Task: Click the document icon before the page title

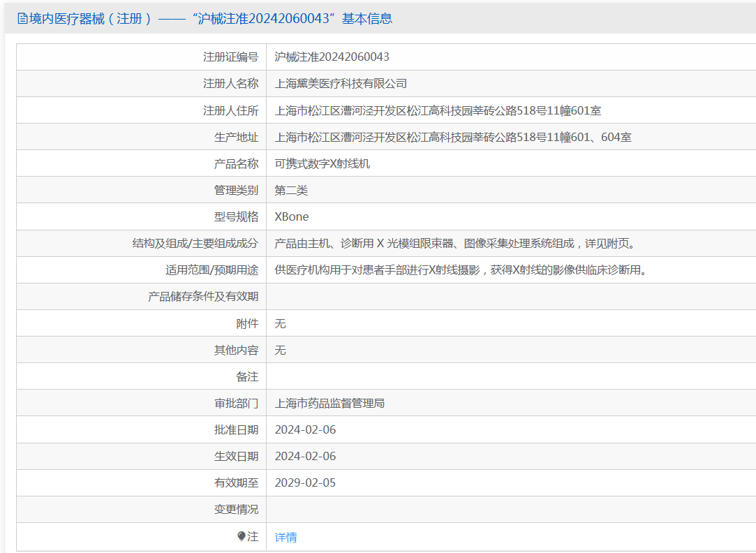Action: [x=22, y=19]
